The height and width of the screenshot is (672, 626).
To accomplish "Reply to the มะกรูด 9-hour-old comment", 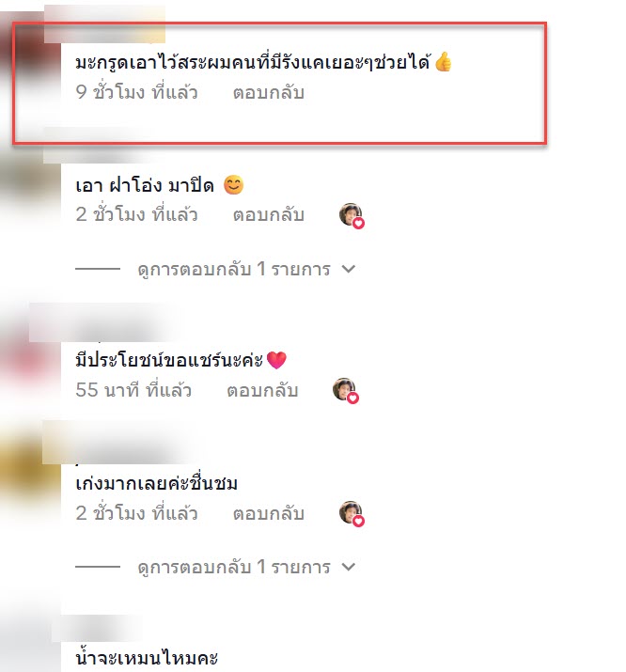I will (269, 92).
